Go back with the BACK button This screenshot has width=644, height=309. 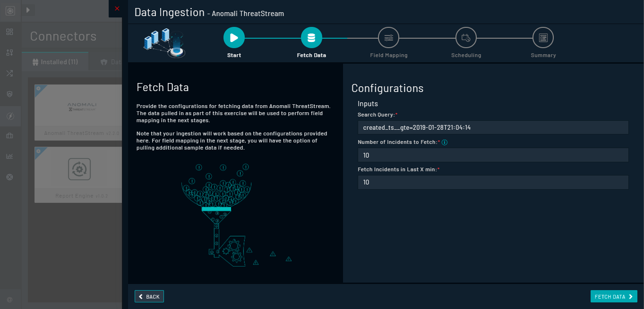coord(149,296)
